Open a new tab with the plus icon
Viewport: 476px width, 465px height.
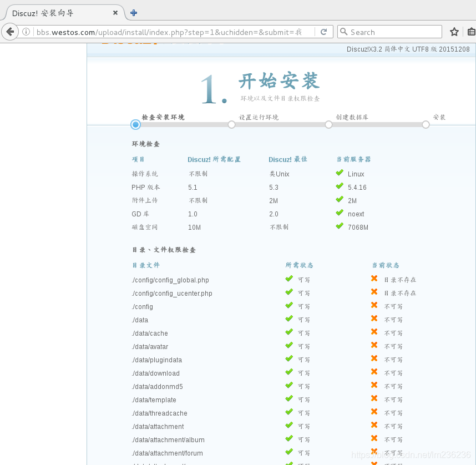tap(134, 13)
